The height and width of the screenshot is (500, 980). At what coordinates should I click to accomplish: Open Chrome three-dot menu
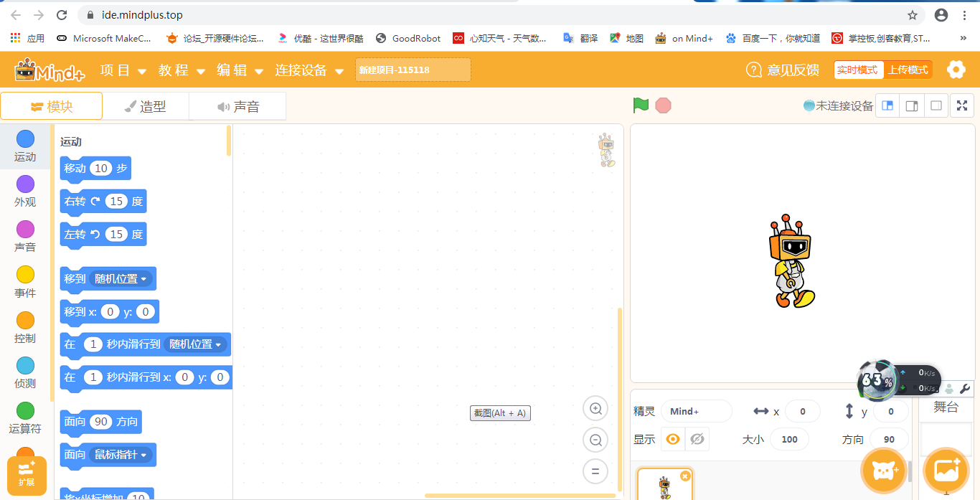(966, 15)
